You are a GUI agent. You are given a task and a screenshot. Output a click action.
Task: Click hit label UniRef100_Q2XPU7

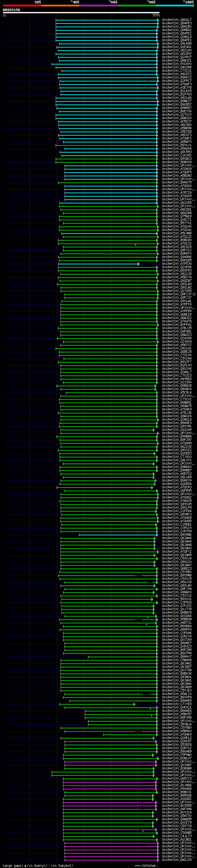[x=177, y=57]
